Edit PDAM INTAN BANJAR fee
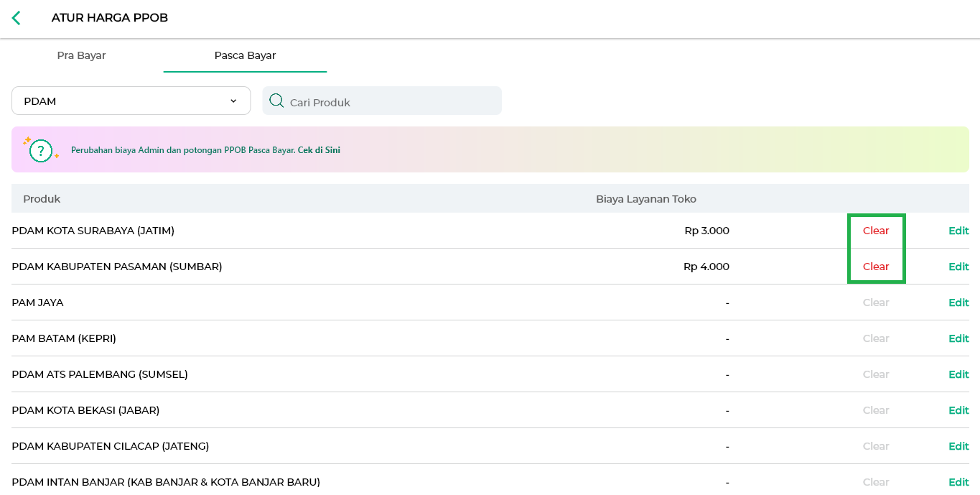The width and height of the screenshot is (980, 495). pyautogui.click(x=958, y=482)
